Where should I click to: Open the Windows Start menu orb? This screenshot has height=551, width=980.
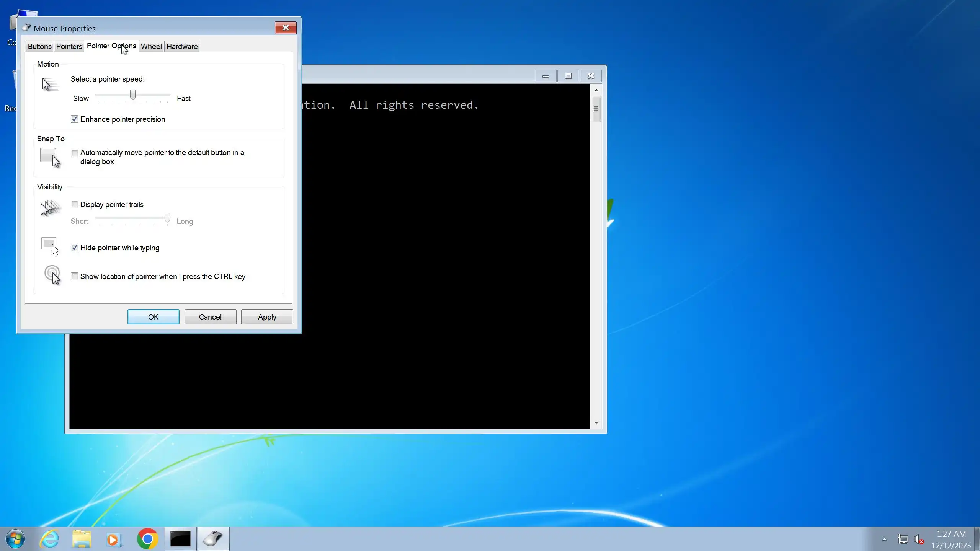15,539
